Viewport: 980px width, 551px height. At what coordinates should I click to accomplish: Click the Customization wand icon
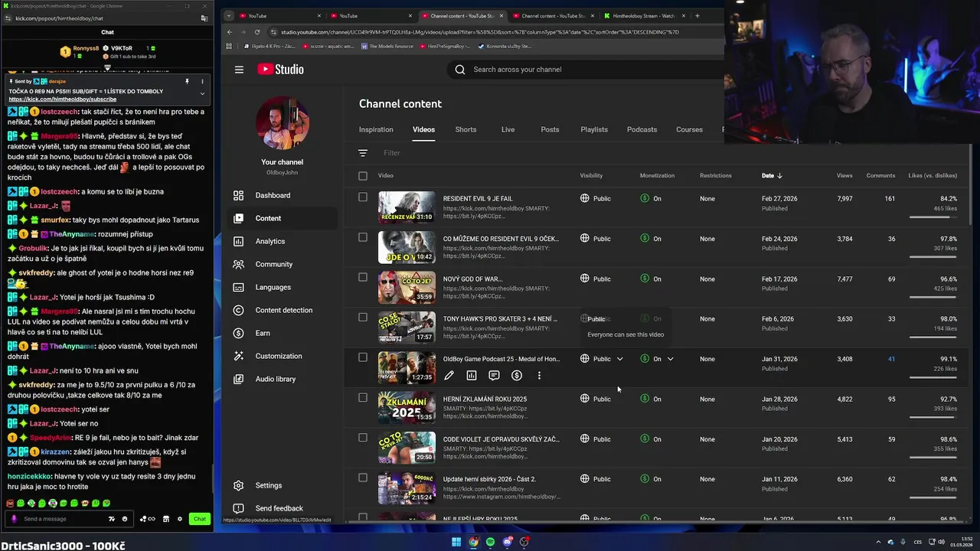239,356
